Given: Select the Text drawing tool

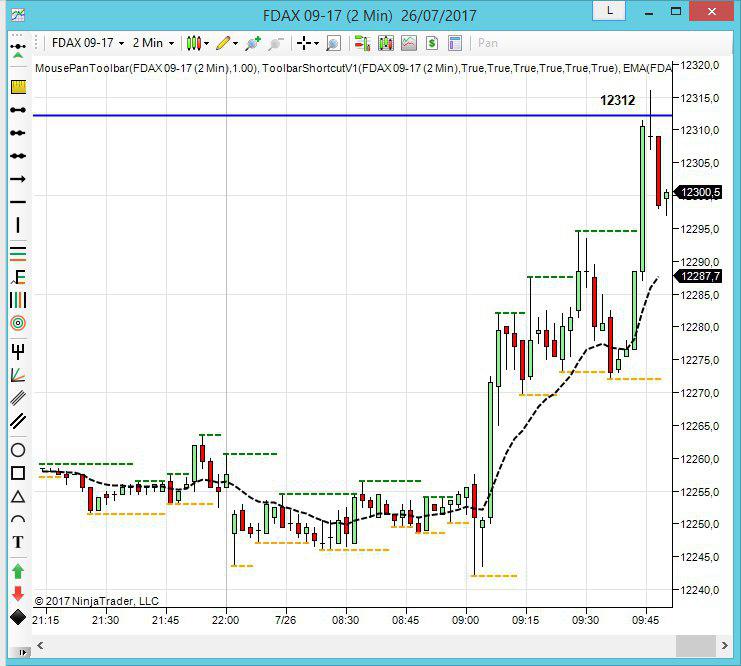Looking at the screenshot, I should tap(18, 542).
